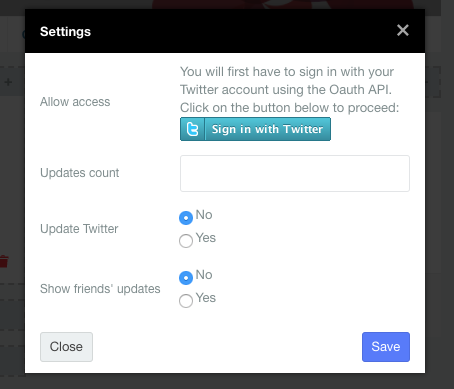Click the 'Allow access' label
The height and width of the screenshot is (389, 454).
(x=75, y=102)
